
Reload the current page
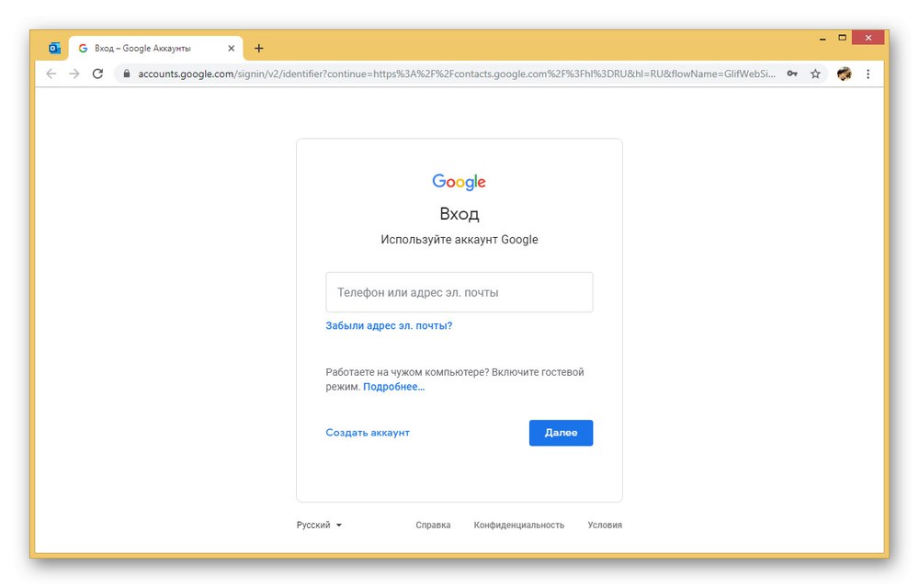tap(98, 73)
